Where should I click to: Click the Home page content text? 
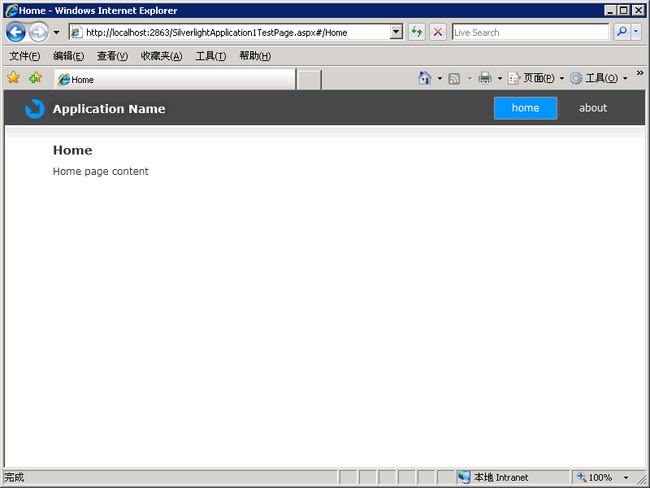[x=101, y=171]
